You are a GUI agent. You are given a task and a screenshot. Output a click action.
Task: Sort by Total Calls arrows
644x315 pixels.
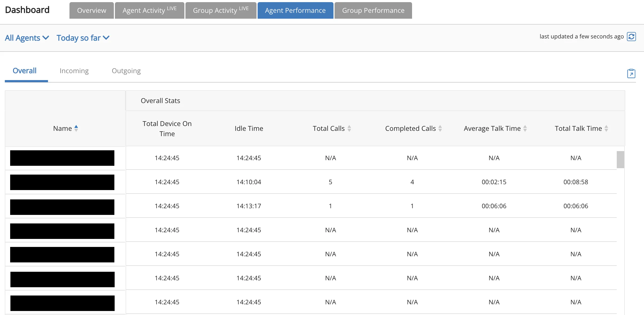click(349, 128)
